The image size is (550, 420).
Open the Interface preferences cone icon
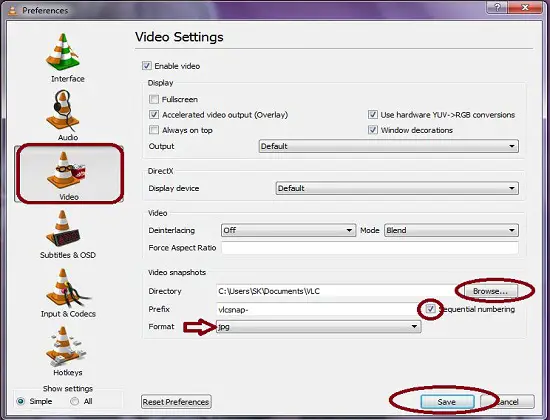point(62,52)
